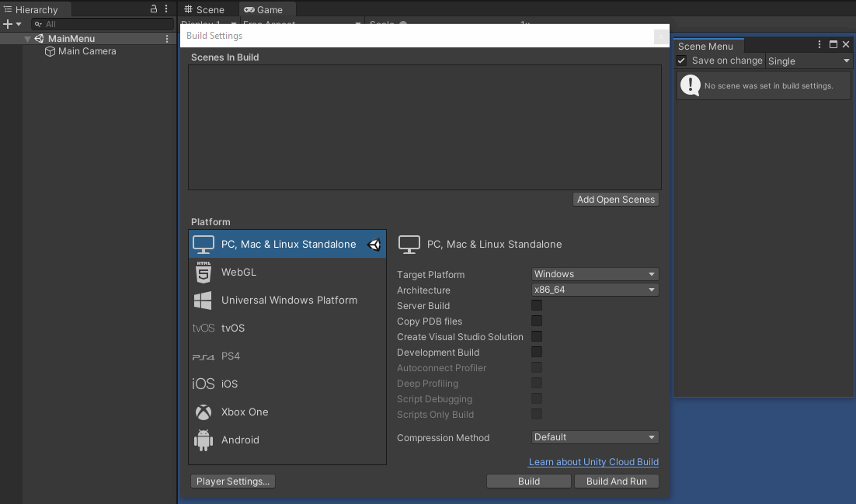Select the WebGL HTML5 platform icon
The image size is (856, 504).
[x=204, y=272]
